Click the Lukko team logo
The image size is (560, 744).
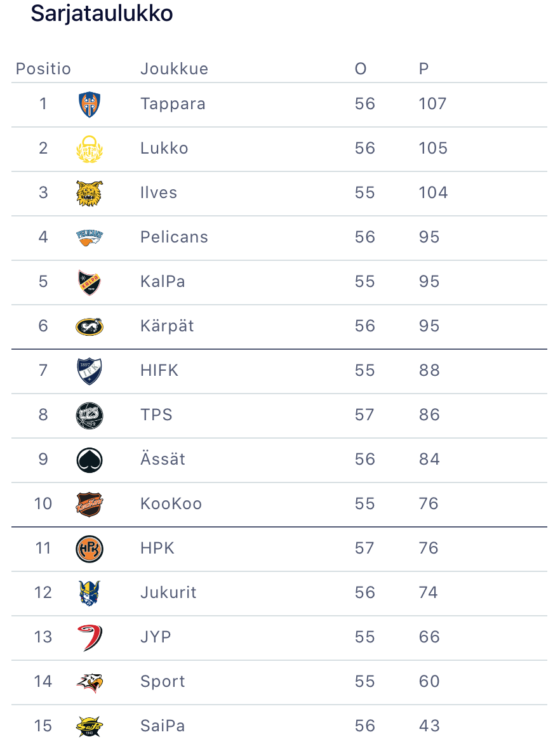click(89, 149)
